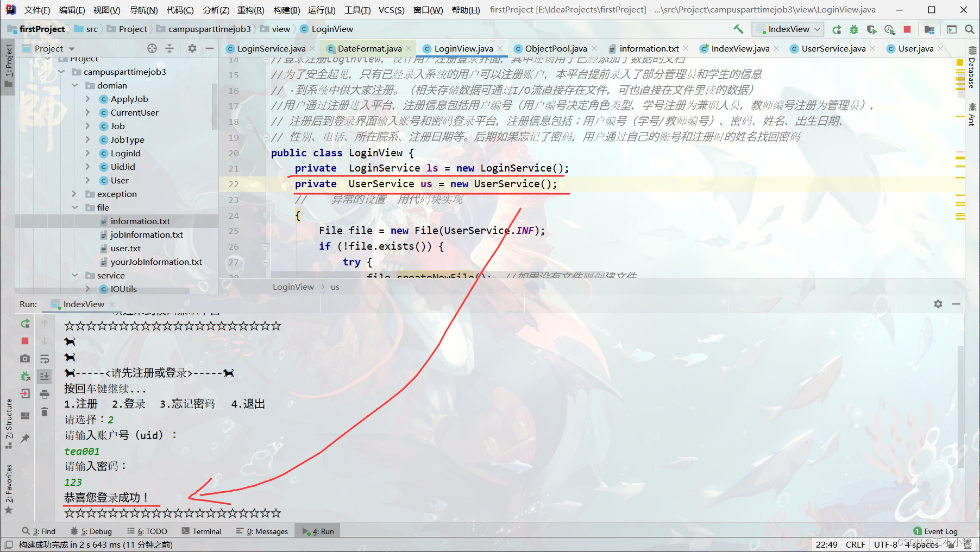Switch to the UserService.java tab
The image size is (980, 552).
[833, 49]
